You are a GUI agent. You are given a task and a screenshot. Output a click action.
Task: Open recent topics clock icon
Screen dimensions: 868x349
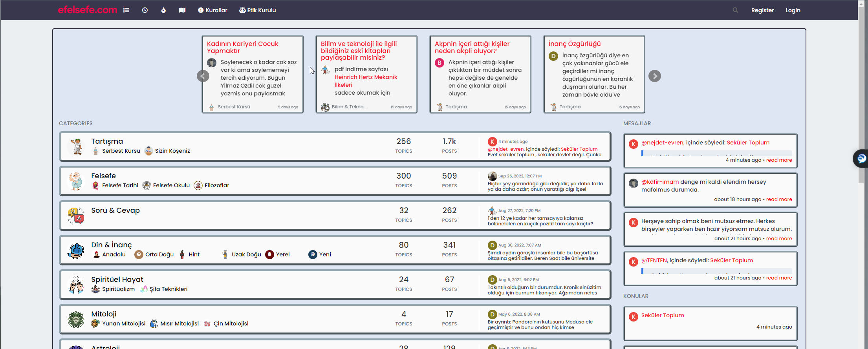(x=145, y=10)
